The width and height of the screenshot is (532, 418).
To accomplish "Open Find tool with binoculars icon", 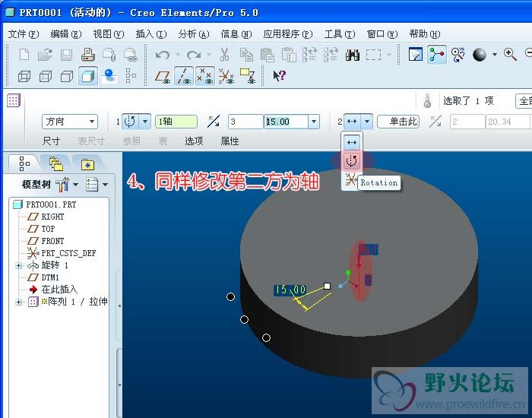I will pos(353,55).
